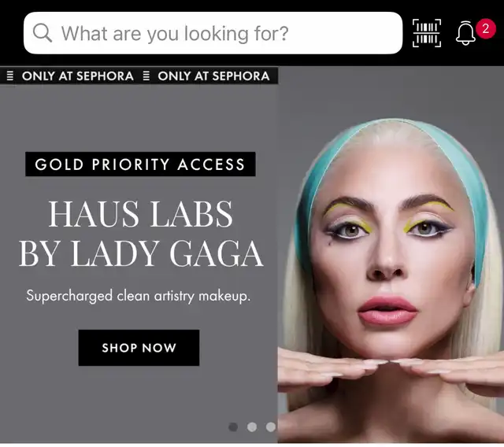Open notifications via the bell icon
This screenshot has height=447, width=504.
[465, 33]
